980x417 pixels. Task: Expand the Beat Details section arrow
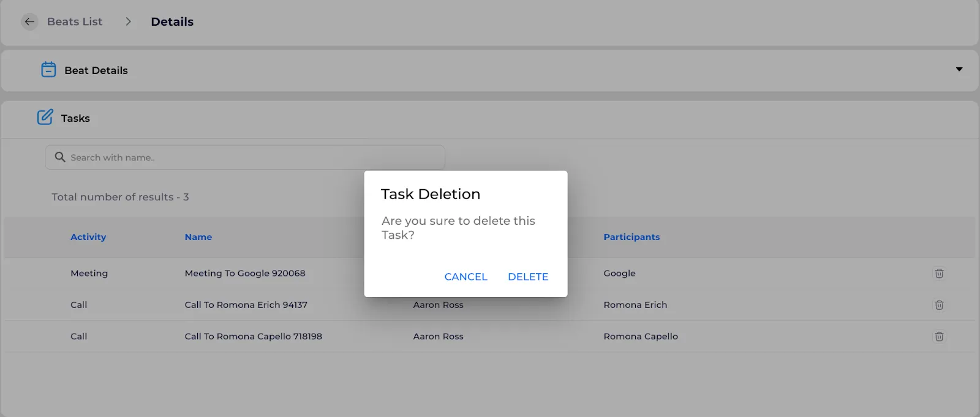click(959, 69)
